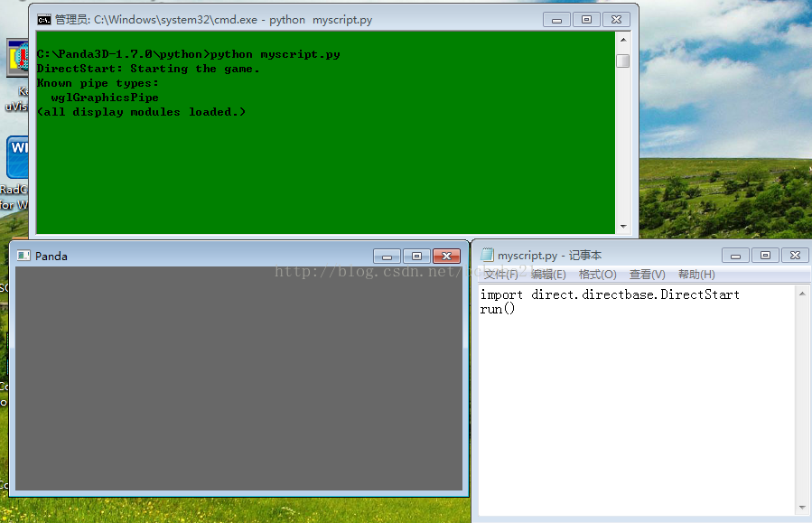This screenshot has width=812, height=523.
Task: Click 'wglGraphicsPipe' output line
Action: tap(105, 98)
